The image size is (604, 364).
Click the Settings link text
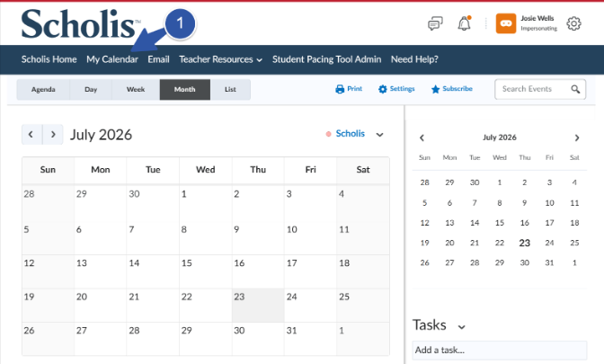[x=402, y=89]
